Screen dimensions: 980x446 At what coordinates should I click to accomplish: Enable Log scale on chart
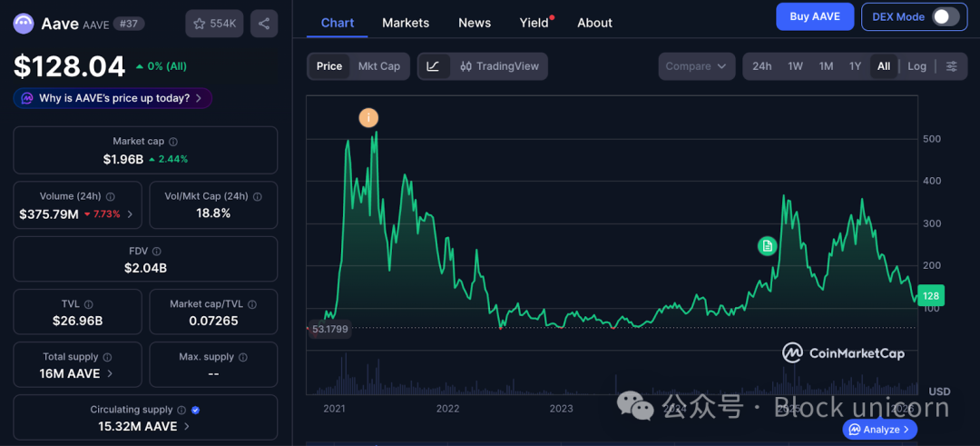[x=916, y=66]
